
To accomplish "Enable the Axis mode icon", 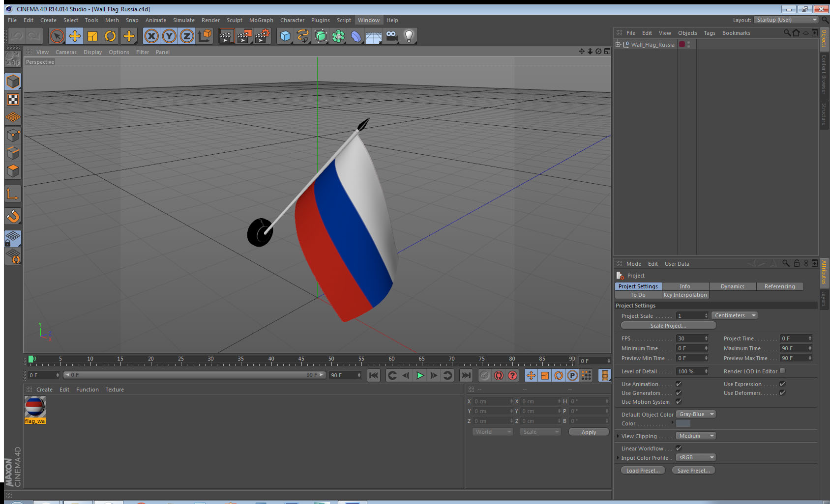I will point(13,194).
